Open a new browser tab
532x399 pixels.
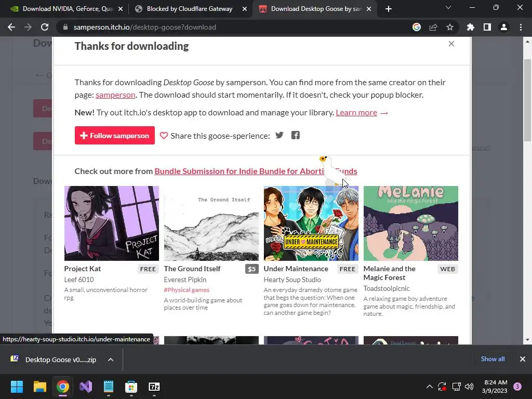(389, 9)
